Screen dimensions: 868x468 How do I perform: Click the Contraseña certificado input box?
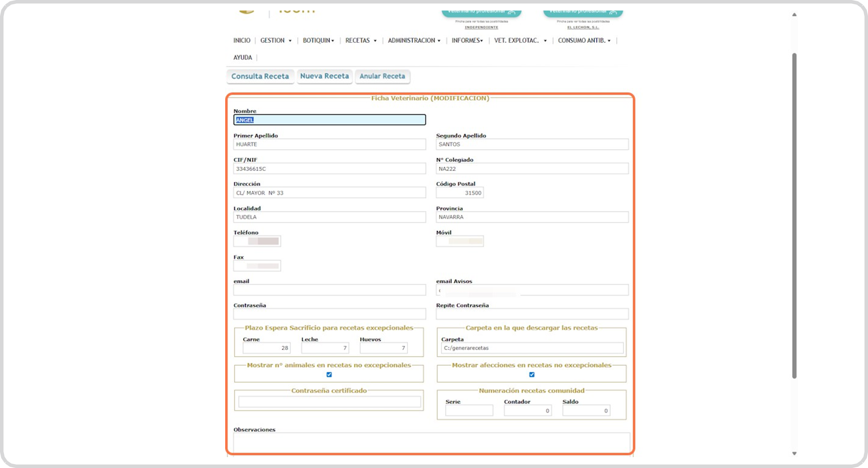(x=329, y=402)
